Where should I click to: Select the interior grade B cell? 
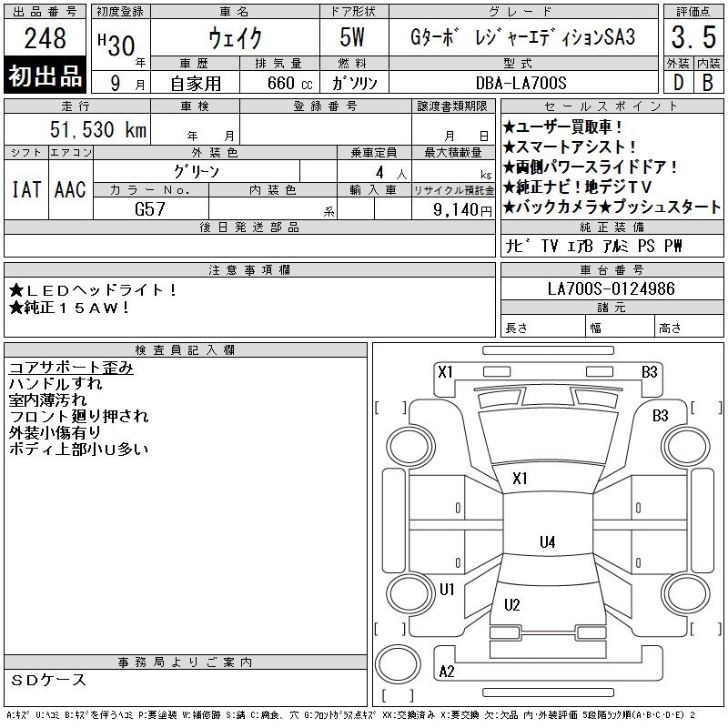point(707,81)
